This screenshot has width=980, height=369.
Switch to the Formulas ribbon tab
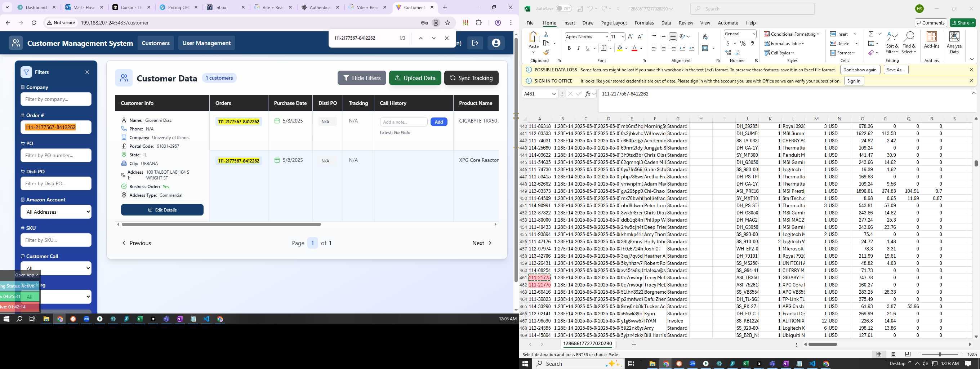[644, 23]
